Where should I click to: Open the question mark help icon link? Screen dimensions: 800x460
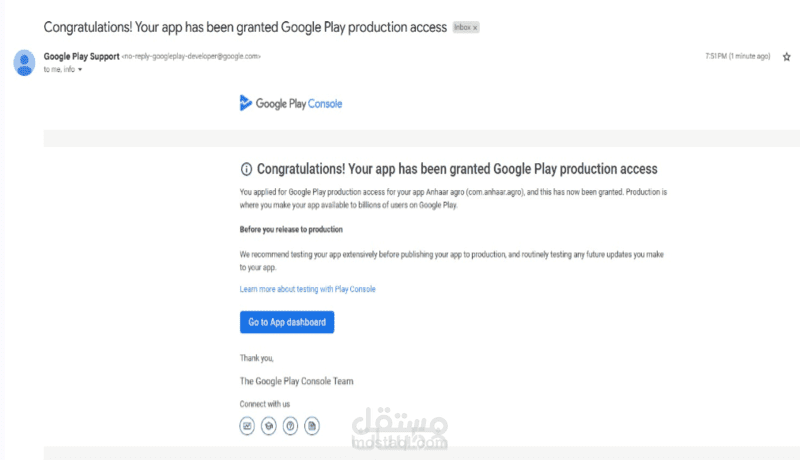290,425
